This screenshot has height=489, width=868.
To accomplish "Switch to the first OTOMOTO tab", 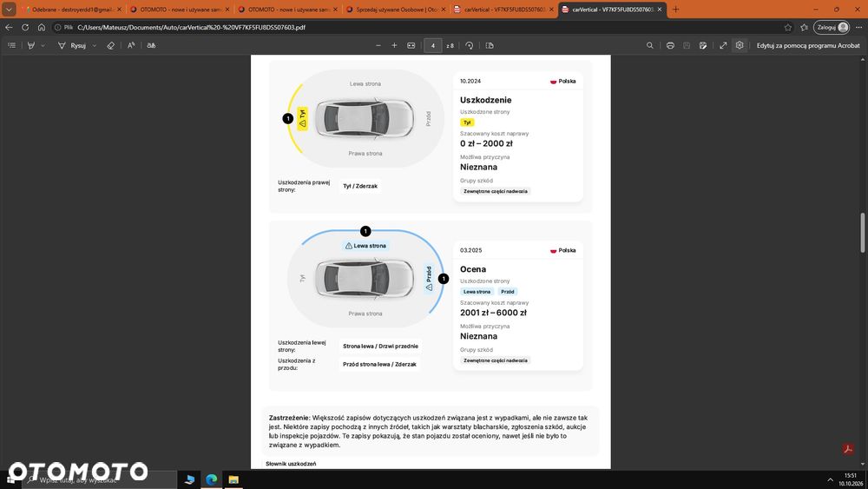I will coord(180,10).
